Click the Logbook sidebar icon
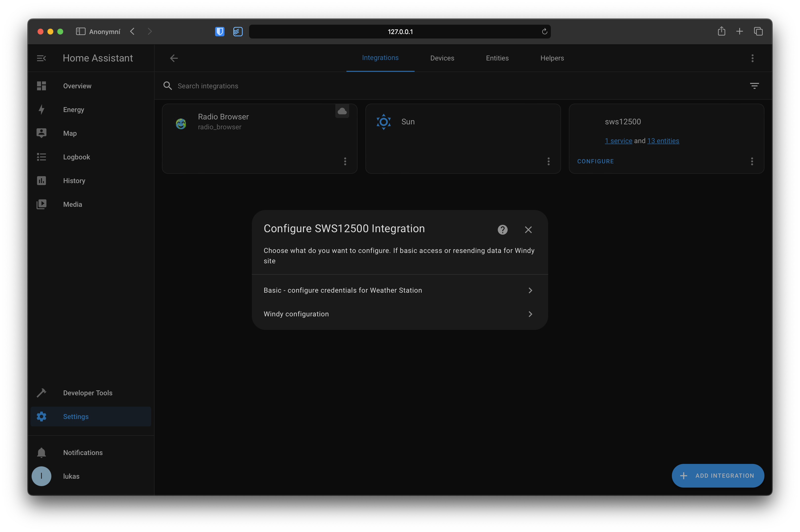 pos(41,157)
